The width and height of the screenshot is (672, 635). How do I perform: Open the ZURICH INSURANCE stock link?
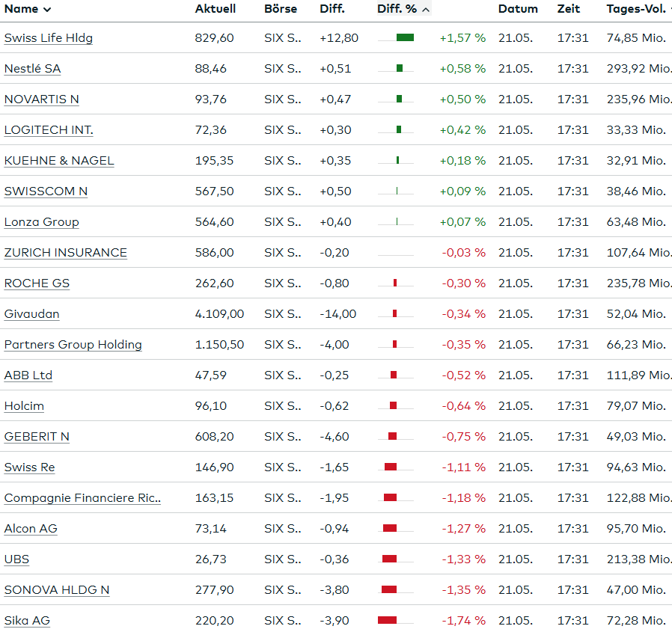[66, 253]
